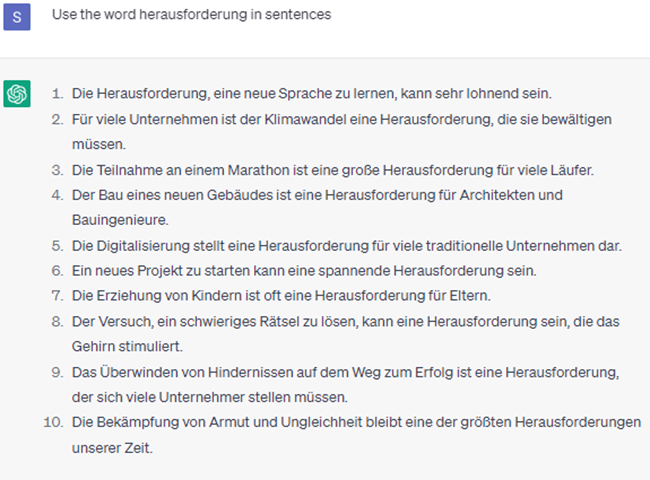
Task: Click the list number "3." marker
Action: [x=57, y=170]
